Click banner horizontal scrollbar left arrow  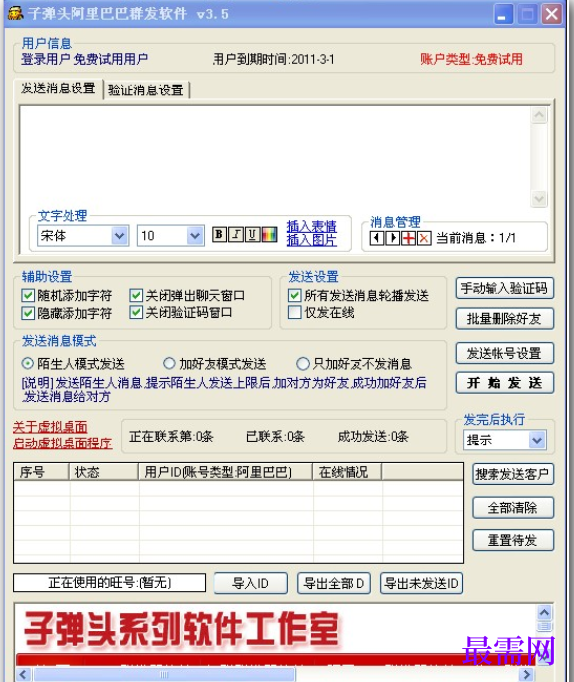[x=23, y=675]
